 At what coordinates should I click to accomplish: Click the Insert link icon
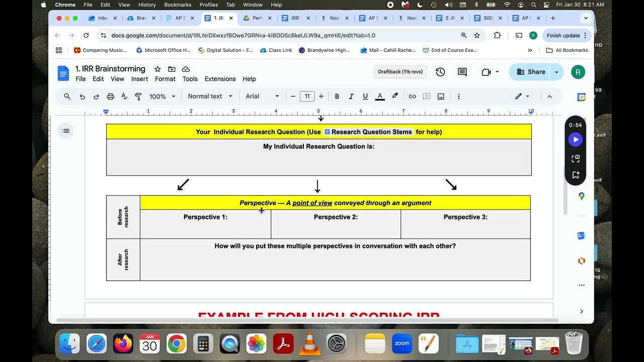[x=412, y=97]
